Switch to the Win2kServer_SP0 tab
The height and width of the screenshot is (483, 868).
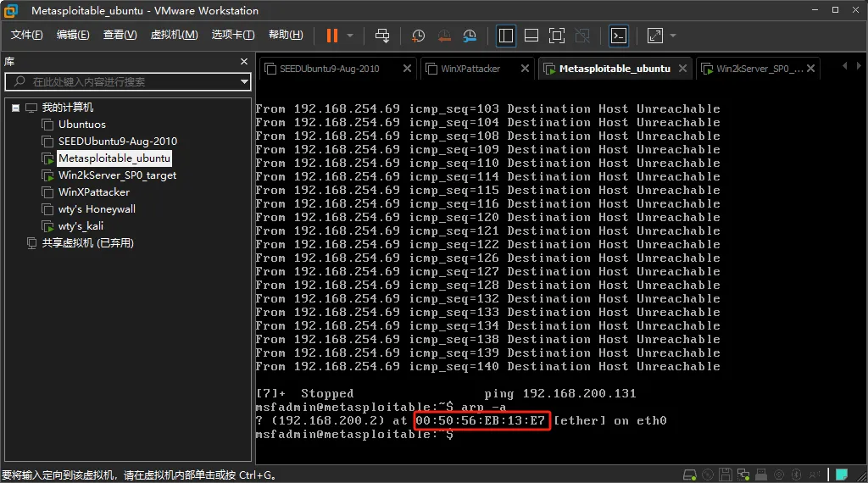click(x=759, y=69)
